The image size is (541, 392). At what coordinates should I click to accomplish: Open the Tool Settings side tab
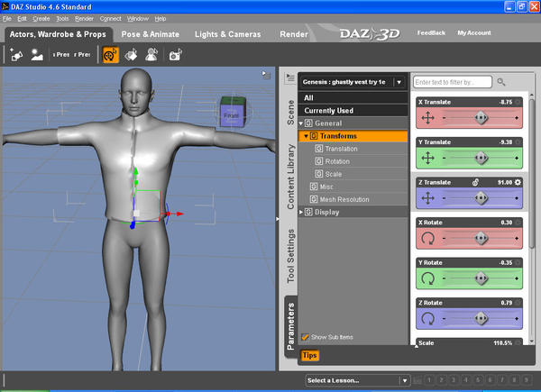(290, 256)
